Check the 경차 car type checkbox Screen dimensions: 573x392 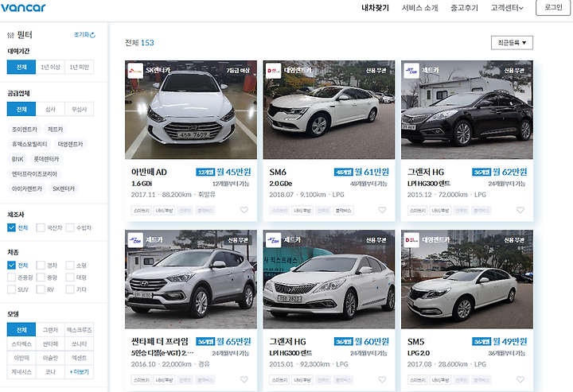point(41,266)
